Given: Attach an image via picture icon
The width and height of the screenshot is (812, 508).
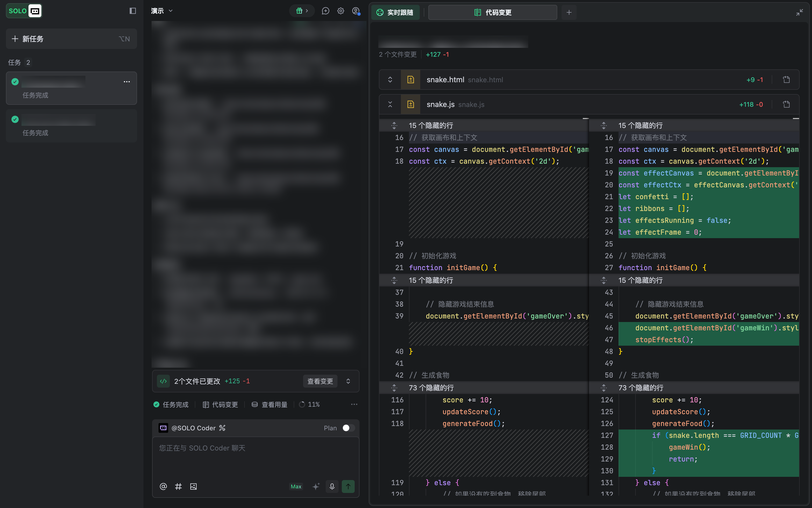Looking at the screenshot, I should click(x=193, y=486).
